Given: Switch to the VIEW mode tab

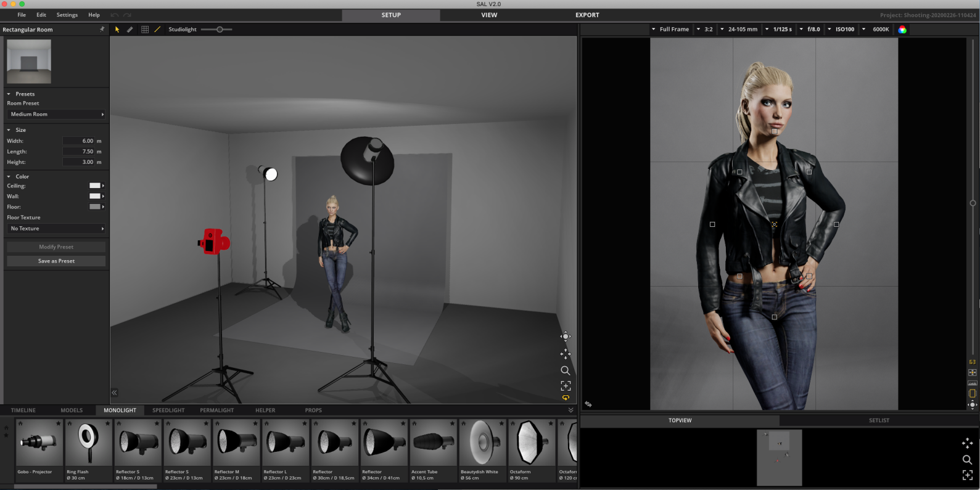Looking at the screenshot, I should [489, 15].
